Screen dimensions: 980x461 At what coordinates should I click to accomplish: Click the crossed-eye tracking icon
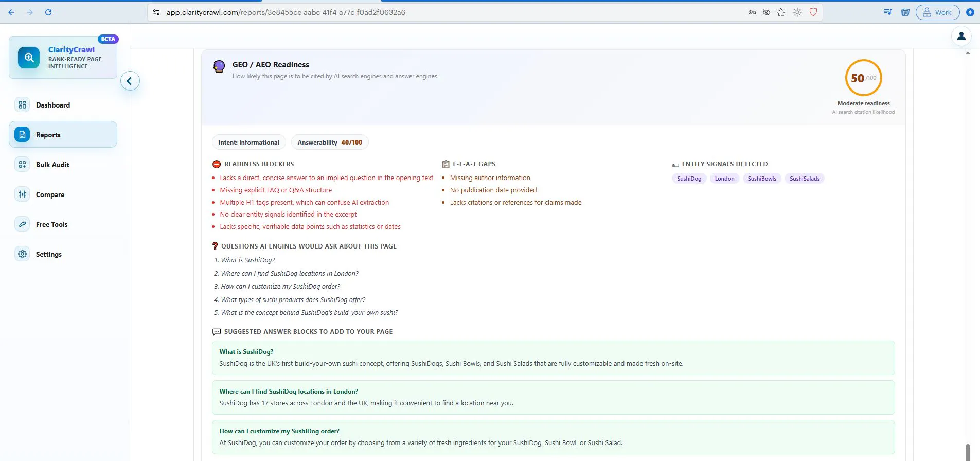point(767,12)
